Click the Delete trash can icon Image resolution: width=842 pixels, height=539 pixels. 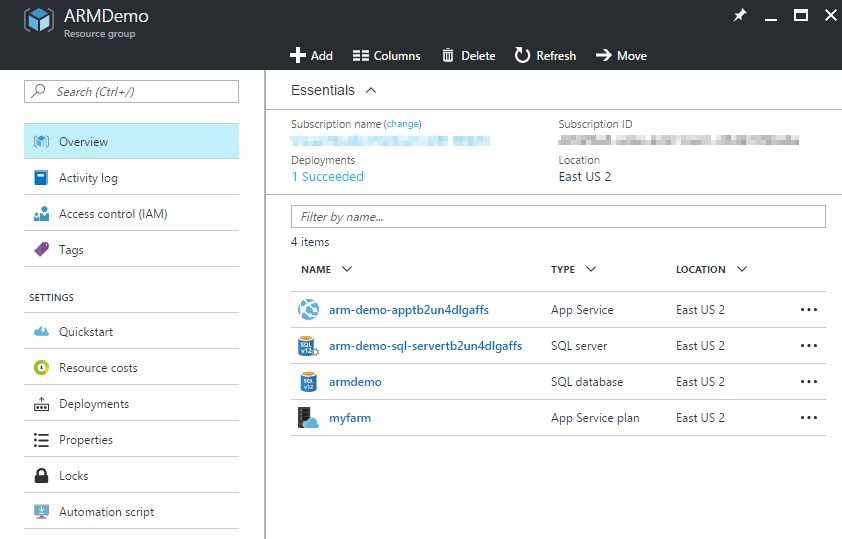(447, 55)
